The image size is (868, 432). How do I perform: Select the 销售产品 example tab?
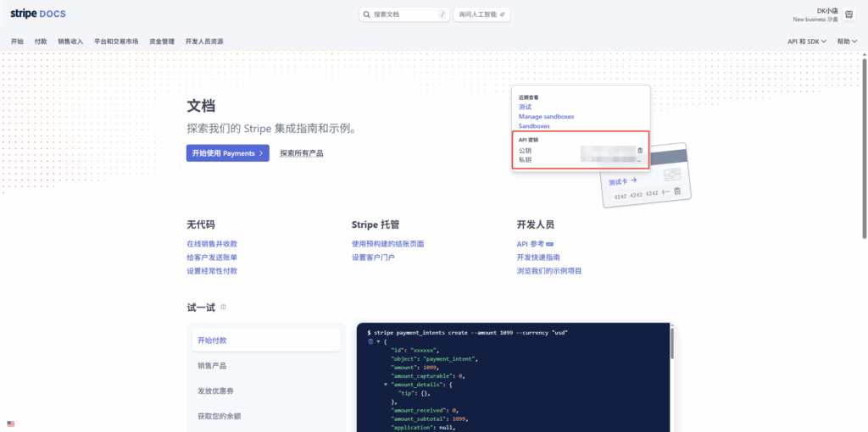pos(212,366)
